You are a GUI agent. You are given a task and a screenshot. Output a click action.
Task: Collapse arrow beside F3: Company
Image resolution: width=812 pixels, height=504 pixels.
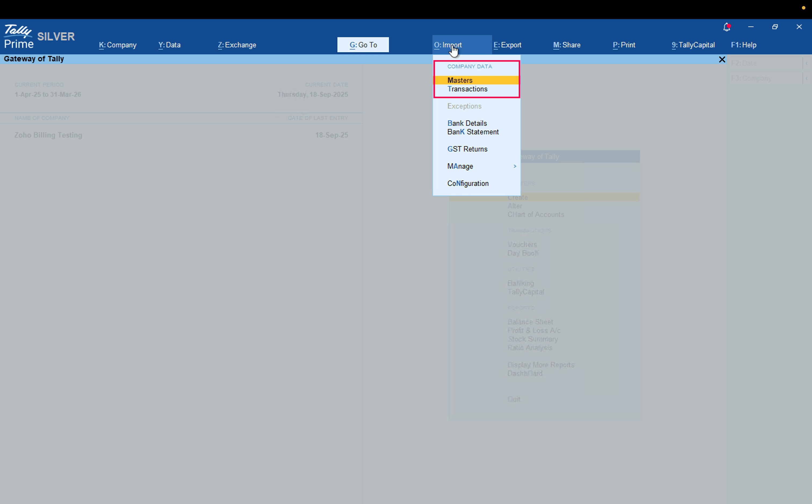click(x=806, y=78)
